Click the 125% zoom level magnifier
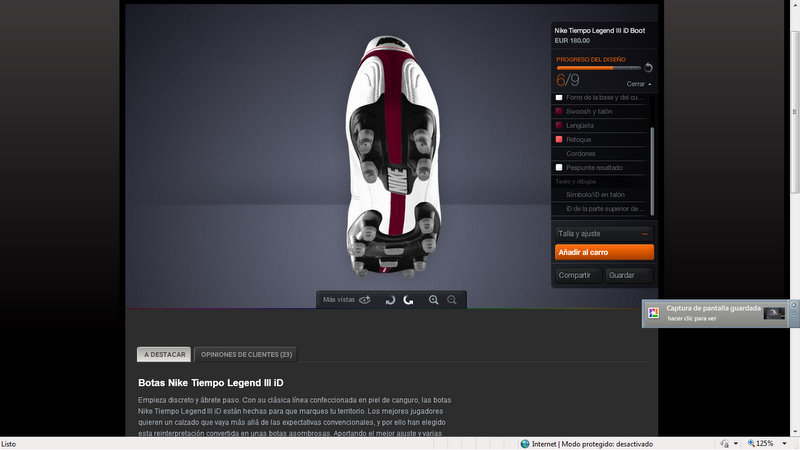This screenshot has width=800, height=450. point(751,443)
